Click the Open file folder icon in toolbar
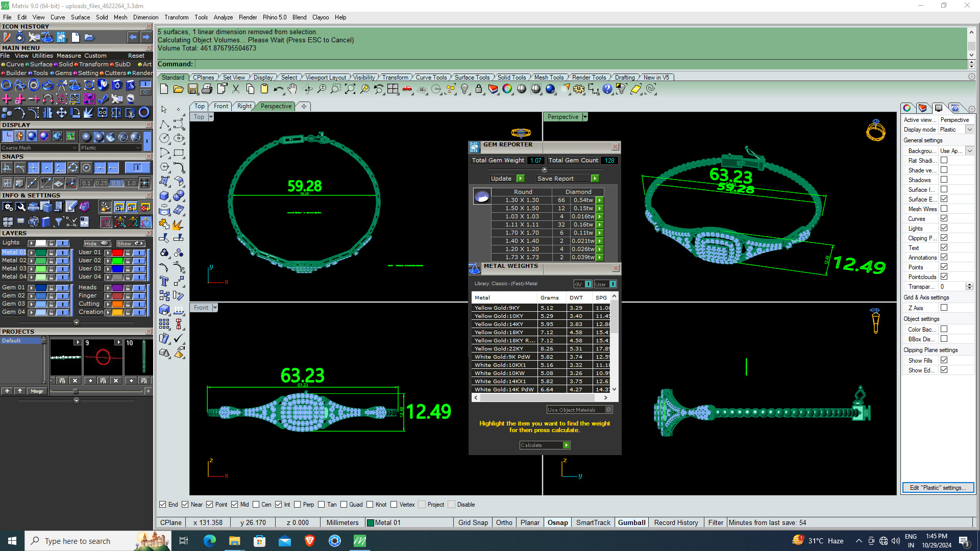980x551 pixels. coord(178,89)
